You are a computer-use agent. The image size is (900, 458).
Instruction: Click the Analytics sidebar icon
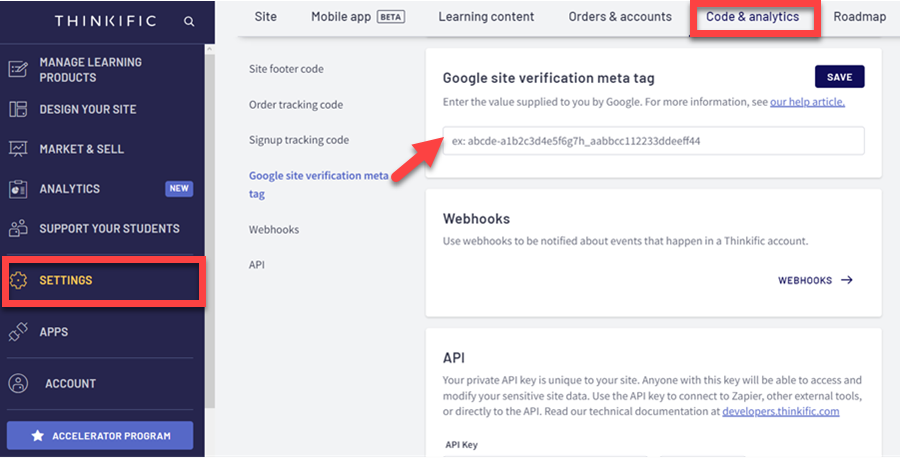click(17, 189)
